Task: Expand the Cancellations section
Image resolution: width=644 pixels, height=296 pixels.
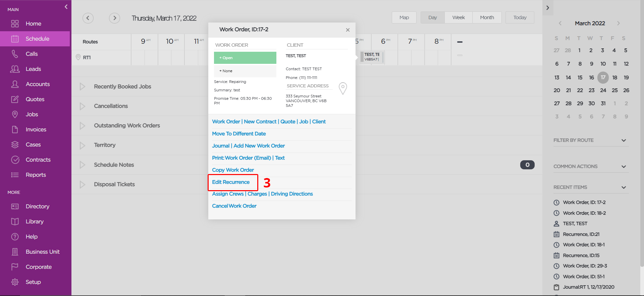Action: [82, 106]
